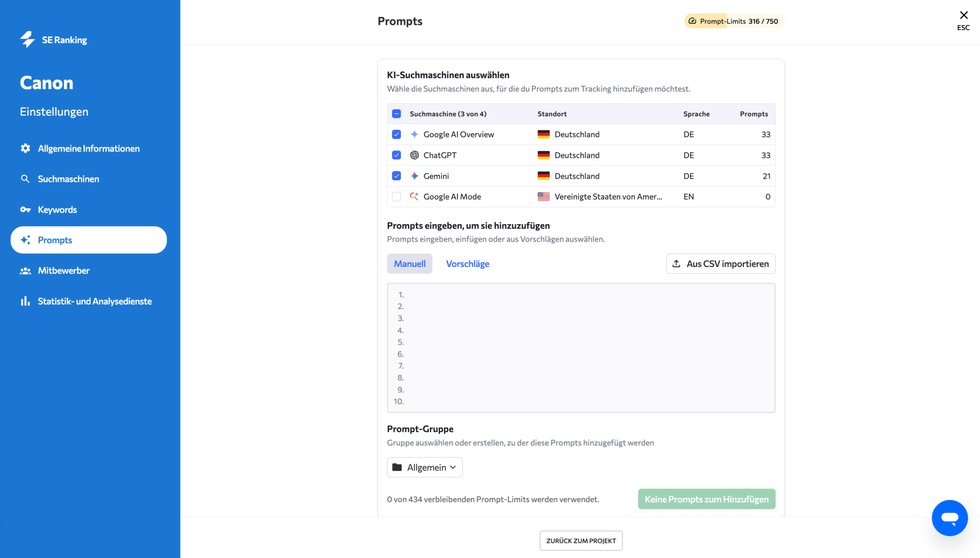Screen dimensions: 980x558
Task: Click the German flag in Google AI Overview row
Action: coord(544,134)
